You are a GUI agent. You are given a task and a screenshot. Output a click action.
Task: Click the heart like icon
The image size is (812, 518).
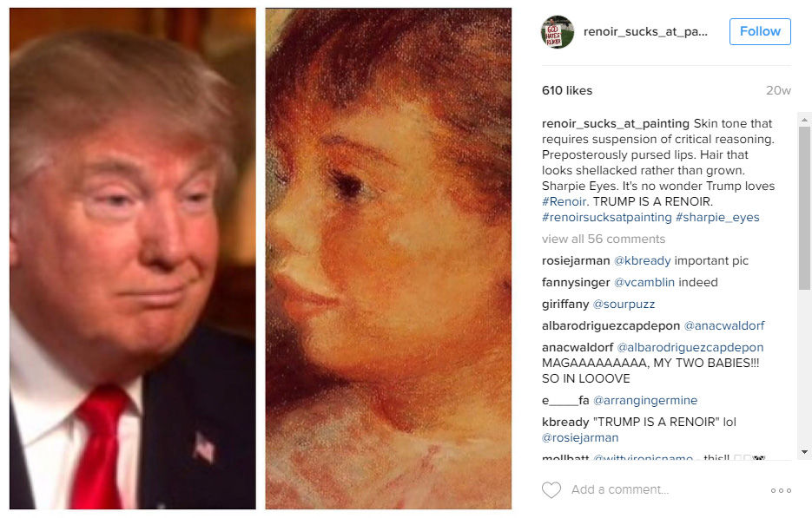[551, 490]
